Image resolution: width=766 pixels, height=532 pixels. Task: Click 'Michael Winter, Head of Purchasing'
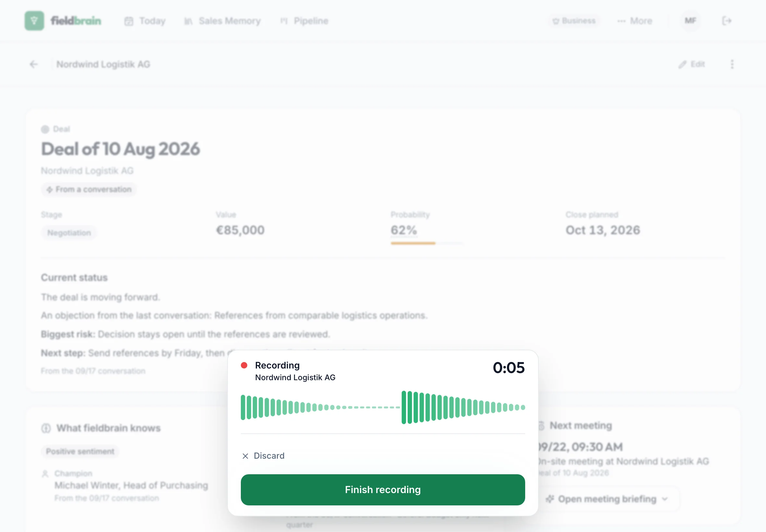pyautogui.click(x=131, y=485)
